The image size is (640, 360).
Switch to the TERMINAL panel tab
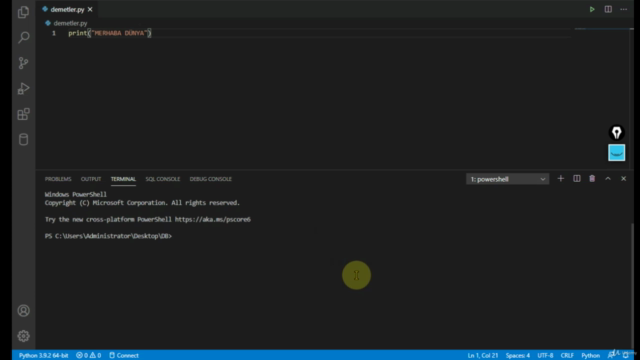click(x=123, y=179)
